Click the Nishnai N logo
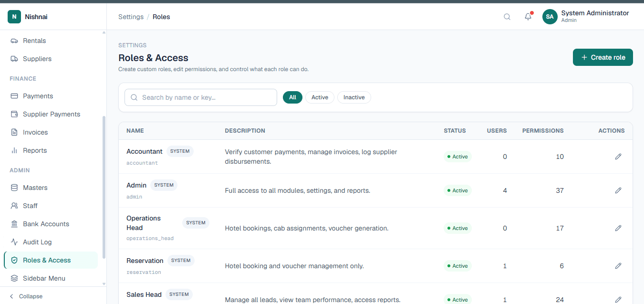 tap(14, 17)
